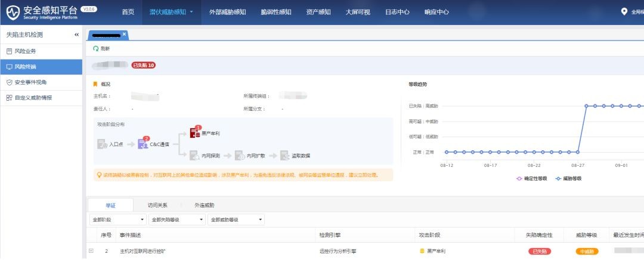Image resolution: width=644 pixels, height=260 pixels.
Task: Click the location pin icon in header
Action: click(x=624, y=11)
